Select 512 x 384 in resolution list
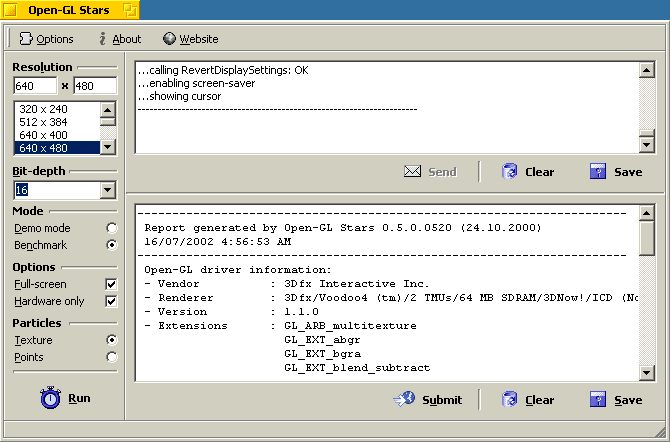 click(57, 122)
